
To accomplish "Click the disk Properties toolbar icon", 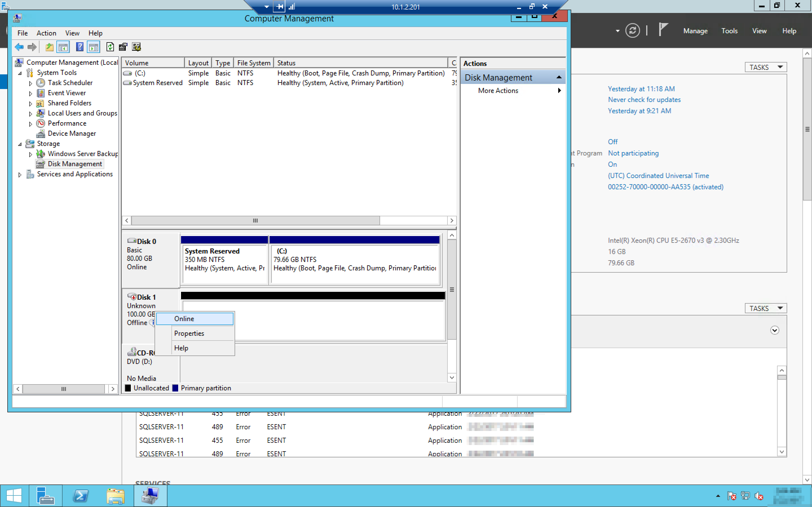I will click(123, 47).
